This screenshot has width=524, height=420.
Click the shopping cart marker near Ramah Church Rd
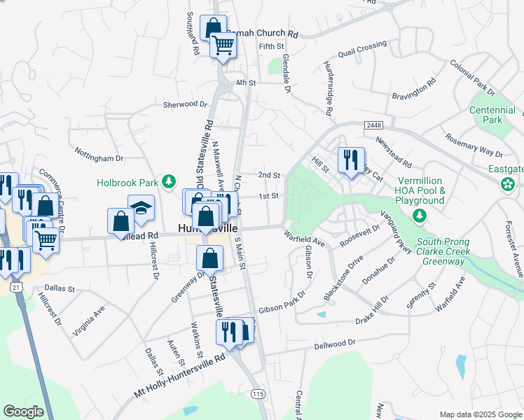pyautogui.click(x=223, y=46)
